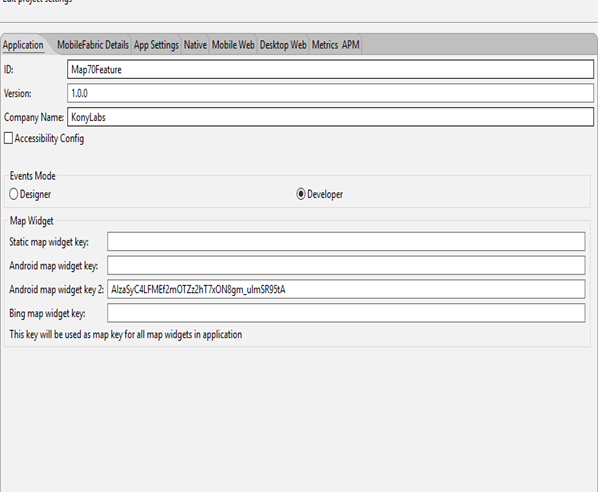
Task: Switch to the MobileFabric Details tab
Action: 93,45
